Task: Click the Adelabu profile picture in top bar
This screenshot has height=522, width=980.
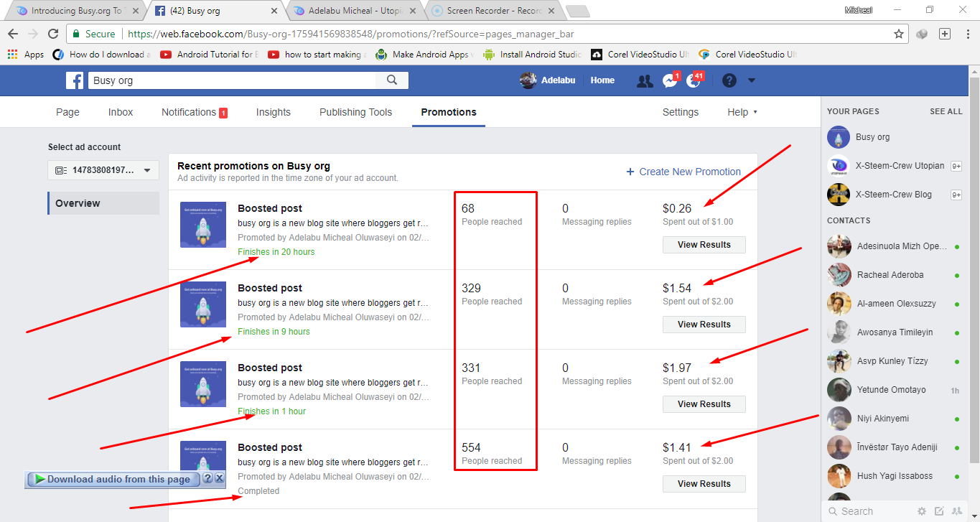Action: [x=528, y=80]
